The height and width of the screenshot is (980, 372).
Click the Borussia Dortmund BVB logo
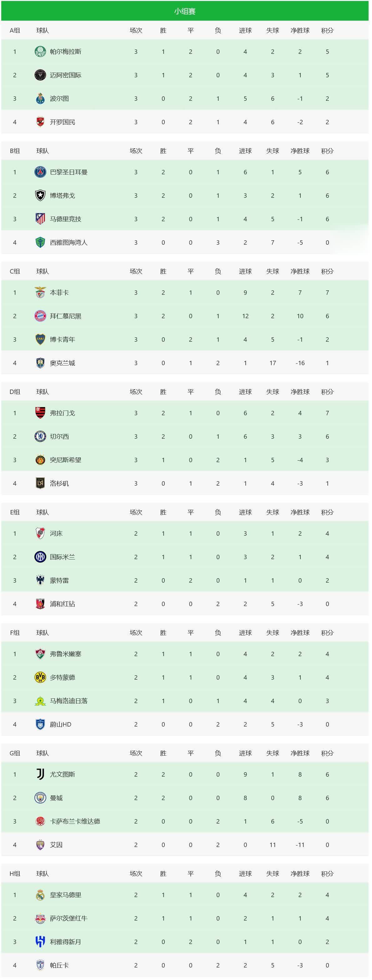point(40,677)
